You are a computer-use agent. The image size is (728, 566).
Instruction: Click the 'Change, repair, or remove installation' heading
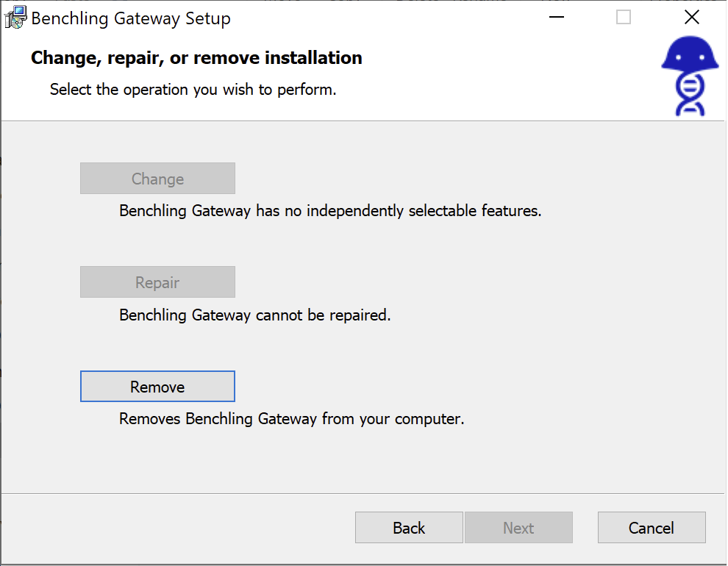tap(196, 58)
